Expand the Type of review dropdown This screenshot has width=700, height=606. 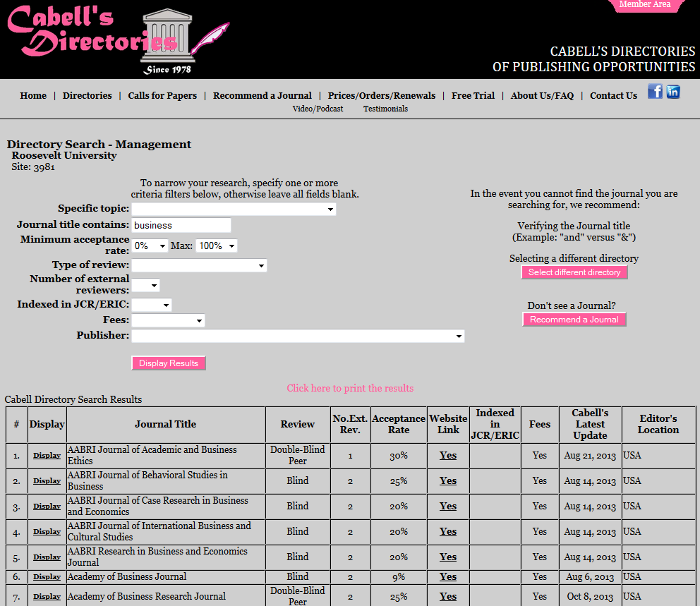(199, 265)
